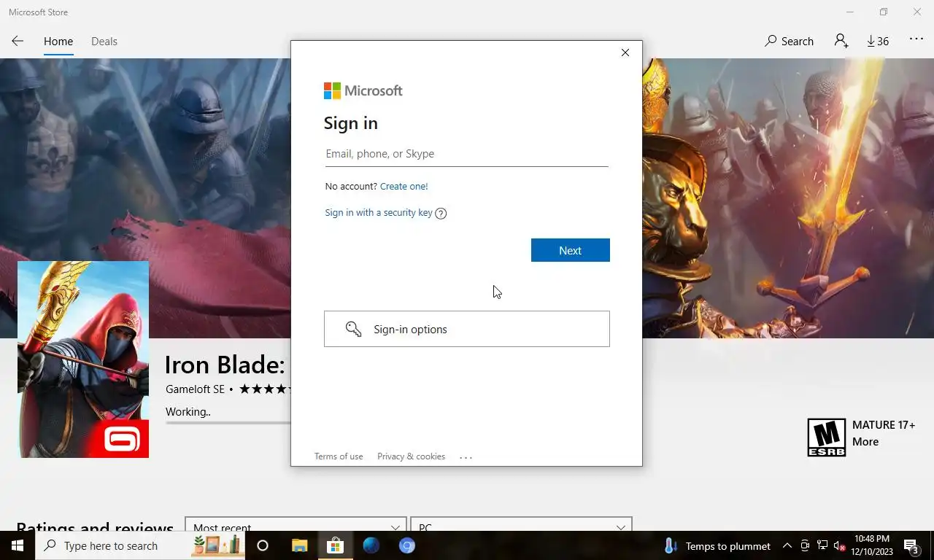The image size is (934, 560).
Task: Open the Privacy & cookies link
Action: 411,456
